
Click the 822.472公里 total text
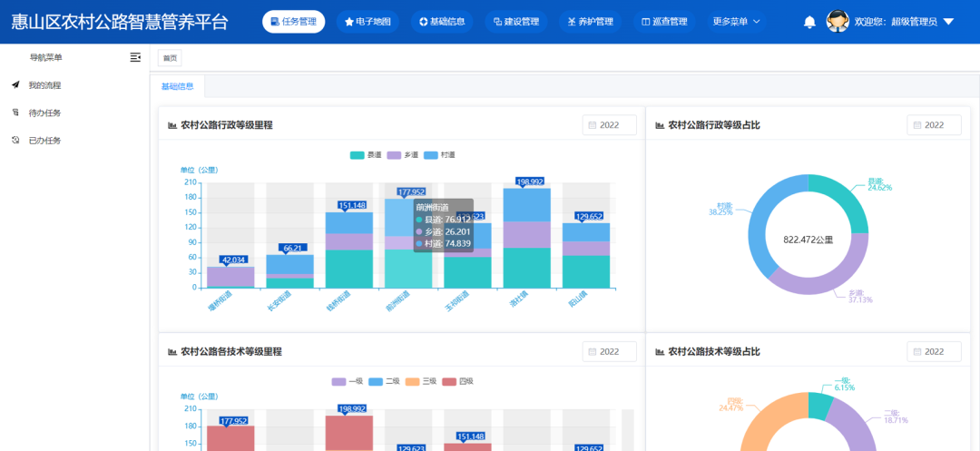808,240
